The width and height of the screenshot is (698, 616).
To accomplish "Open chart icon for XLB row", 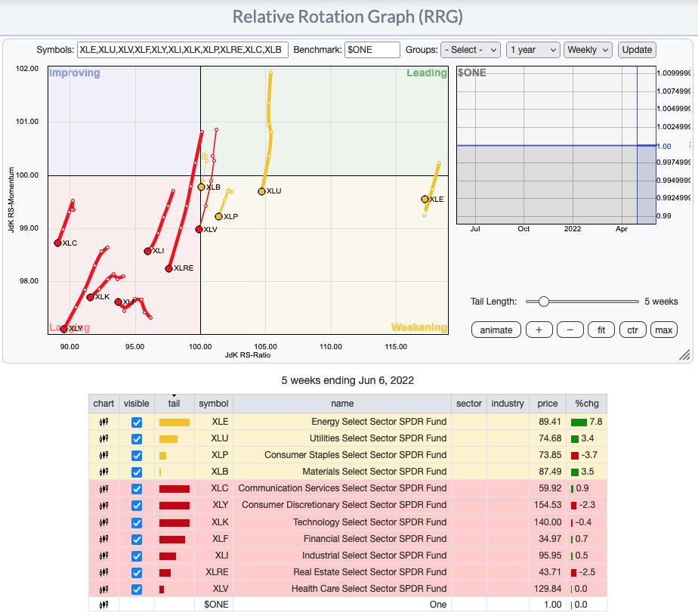I will click(103, 472).
